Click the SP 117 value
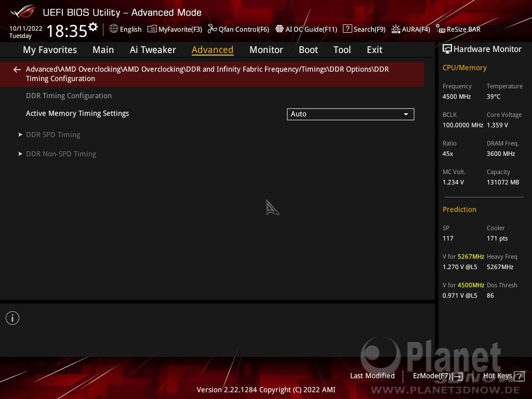This screenshot has height=399, width=532. pos(448,238)
